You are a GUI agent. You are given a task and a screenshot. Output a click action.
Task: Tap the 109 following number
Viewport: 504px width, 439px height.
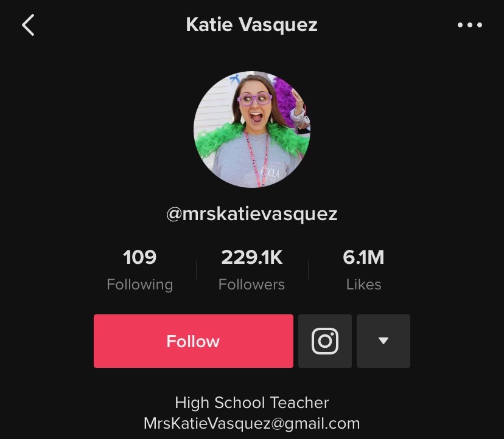pyautogui.click(x=140, y=257)
